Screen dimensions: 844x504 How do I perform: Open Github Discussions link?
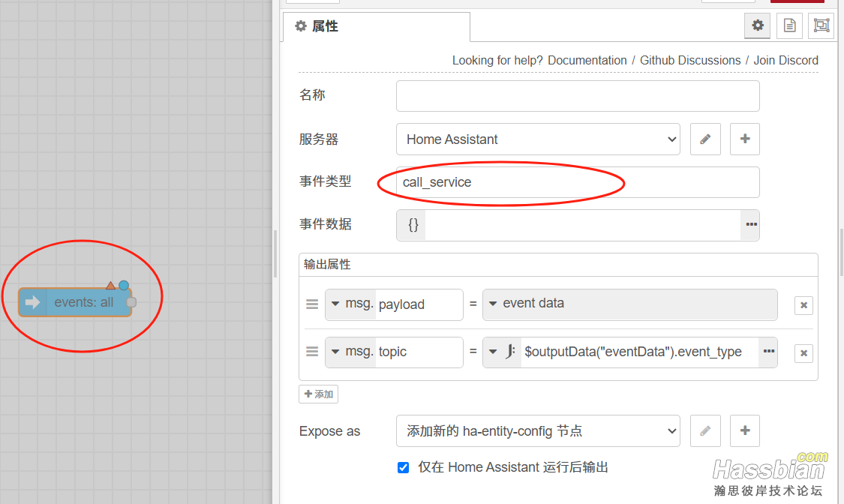[690, 60]
